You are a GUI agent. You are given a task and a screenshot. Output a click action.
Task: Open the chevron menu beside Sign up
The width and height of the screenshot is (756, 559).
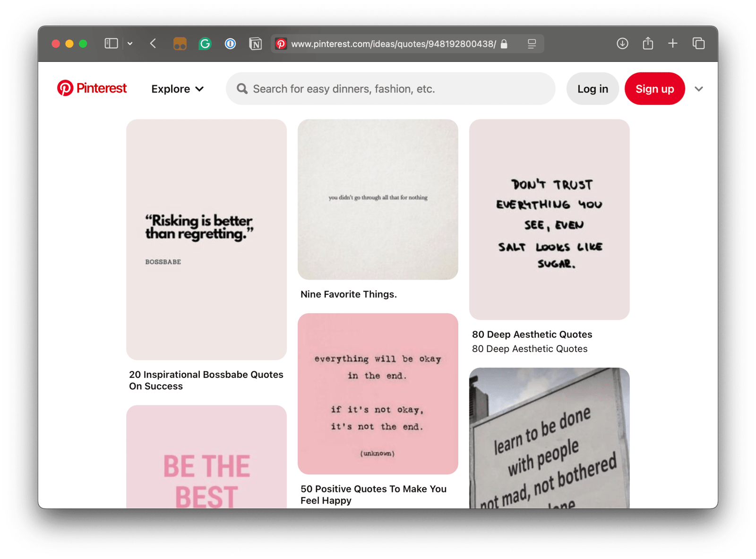point(699,89)
